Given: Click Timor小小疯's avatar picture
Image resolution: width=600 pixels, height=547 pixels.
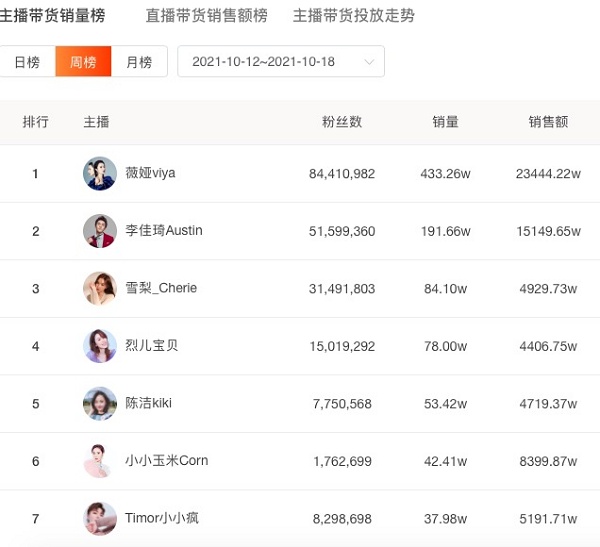Looking at the screenshot, I should point(100,519).
